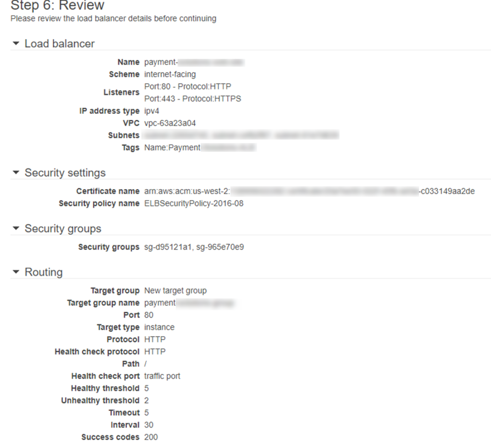Click the traffic port health check value
The width and height of the screenshot is (491, 448).
pos(162,376)
